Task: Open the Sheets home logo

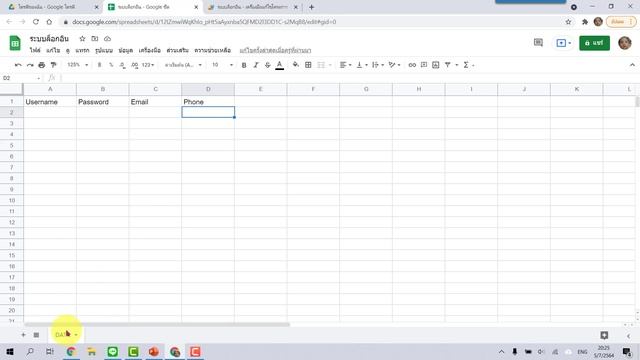Action: (x=15, y=43)
